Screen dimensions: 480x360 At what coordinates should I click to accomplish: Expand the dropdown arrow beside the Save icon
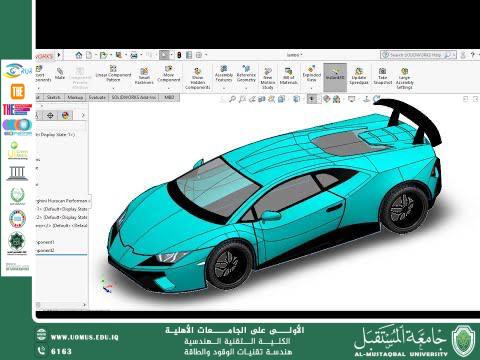(126, 55)
